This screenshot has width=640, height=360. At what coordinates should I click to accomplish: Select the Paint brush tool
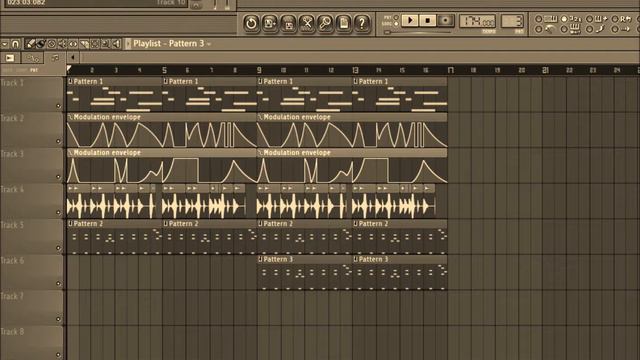click(40, 44)
